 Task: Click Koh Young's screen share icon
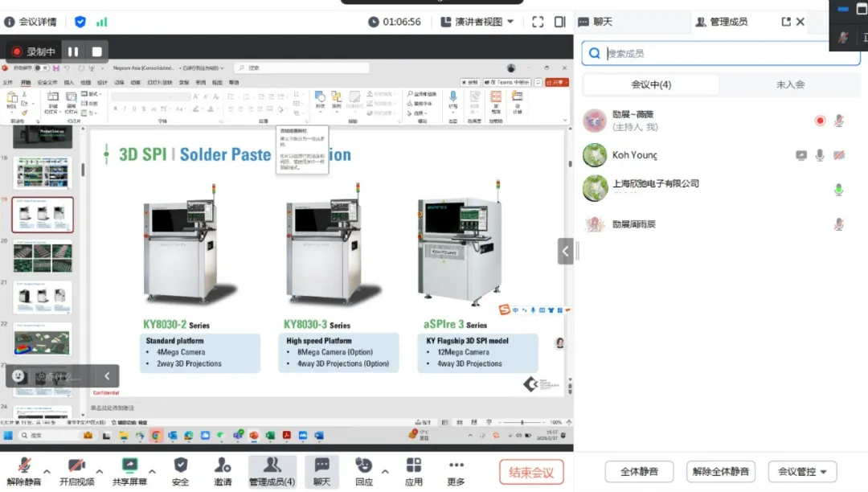pos(801,155)
